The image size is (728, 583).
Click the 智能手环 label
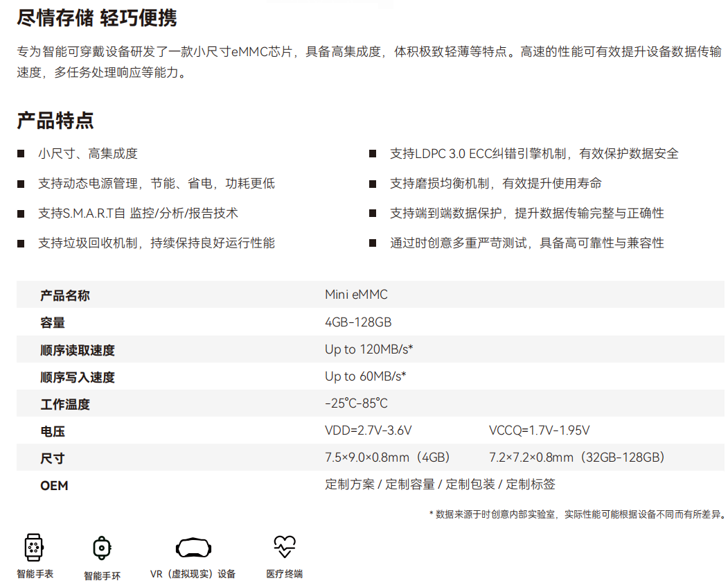pyautogui.click(x=103, y=575)
